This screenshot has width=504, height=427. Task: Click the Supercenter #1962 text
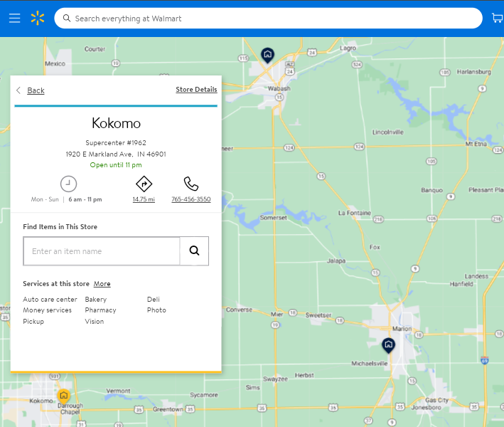tap(116, 142)
